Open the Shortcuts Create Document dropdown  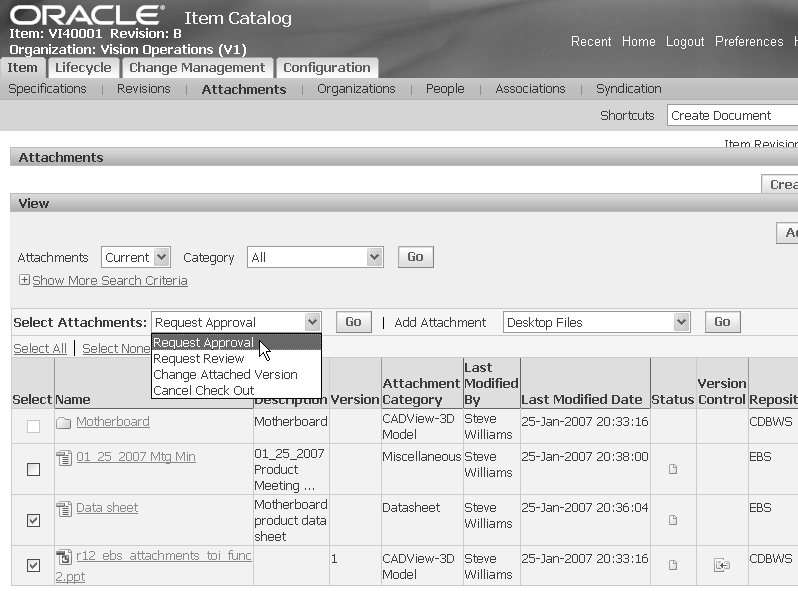pyautogui.click(x=732, y=116)
